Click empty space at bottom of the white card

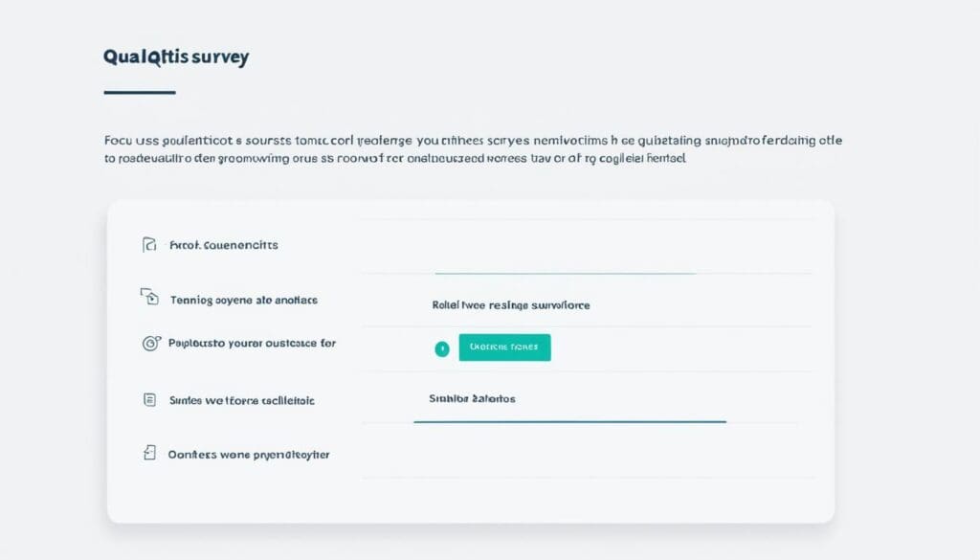point(470,500)
